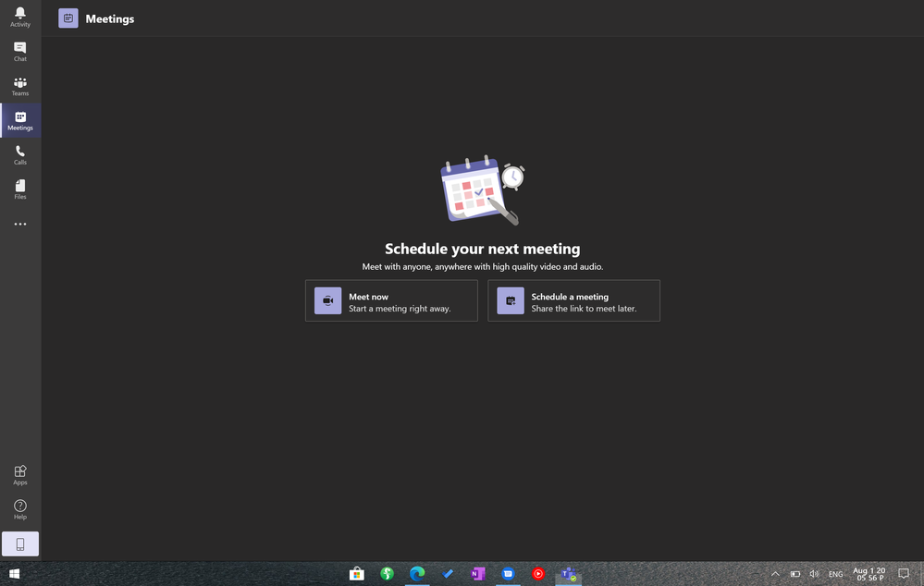
Task: Open the Calls section
Action: 20,155
